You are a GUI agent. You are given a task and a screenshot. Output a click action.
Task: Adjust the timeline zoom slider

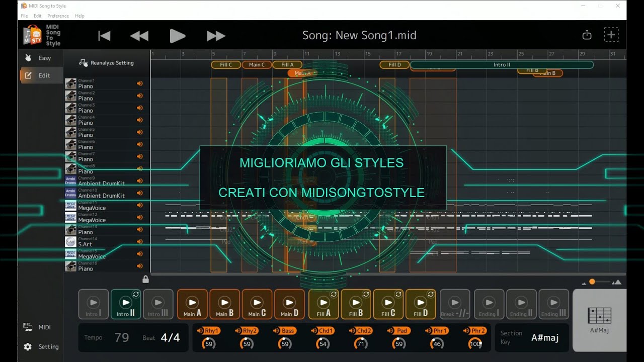click(x=592, y=282)
